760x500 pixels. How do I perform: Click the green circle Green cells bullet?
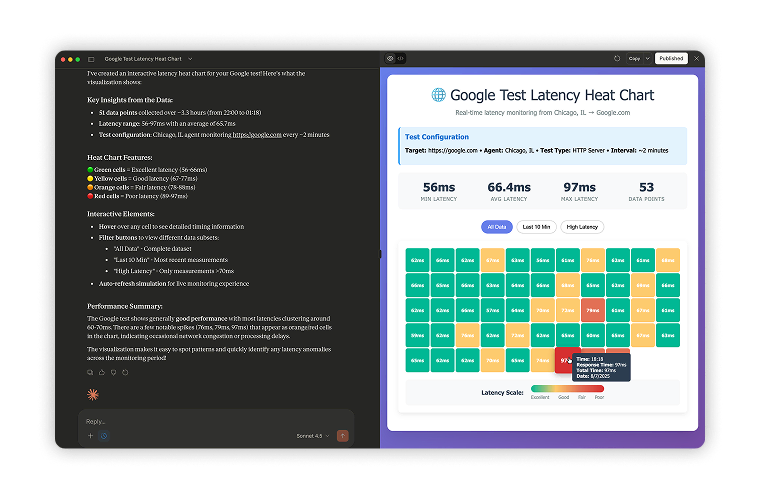tap(90, 170)
